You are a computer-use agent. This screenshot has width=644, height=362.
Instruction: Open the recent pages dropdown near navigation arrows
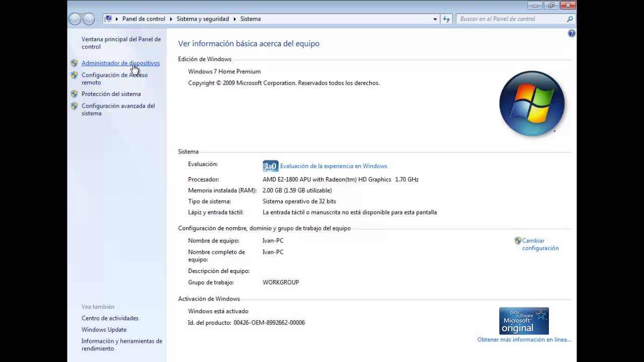99,19
